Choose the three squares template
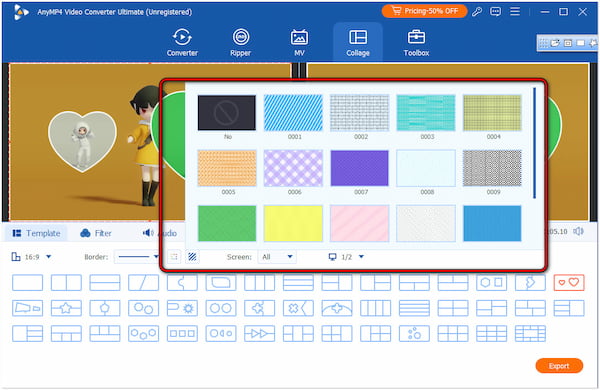Viewport: 600px width, 390px height. (x=182, y=334)
